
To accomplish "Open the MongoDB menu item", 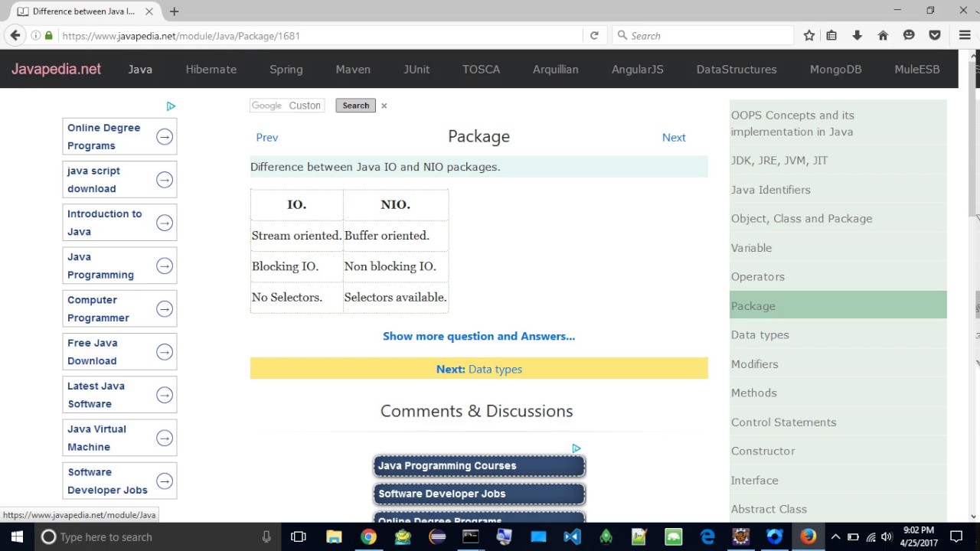I will [x=836, y=69].
